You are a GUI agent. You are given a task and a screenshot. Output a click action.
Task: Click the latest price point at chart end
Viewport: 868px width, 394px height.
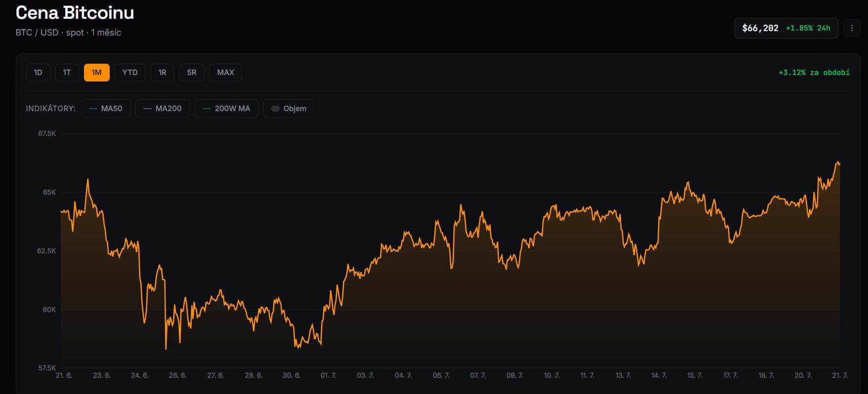pyautogui.click(x=839, y=163)
